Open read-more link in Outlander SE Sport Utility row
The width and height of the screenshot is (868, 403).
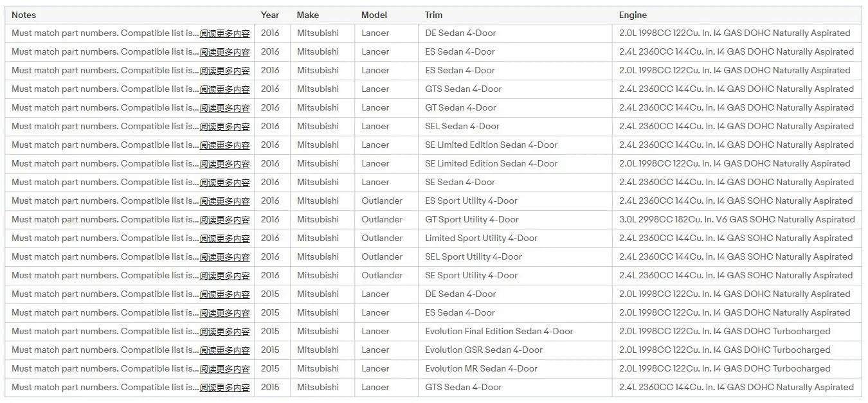(224, 276)
